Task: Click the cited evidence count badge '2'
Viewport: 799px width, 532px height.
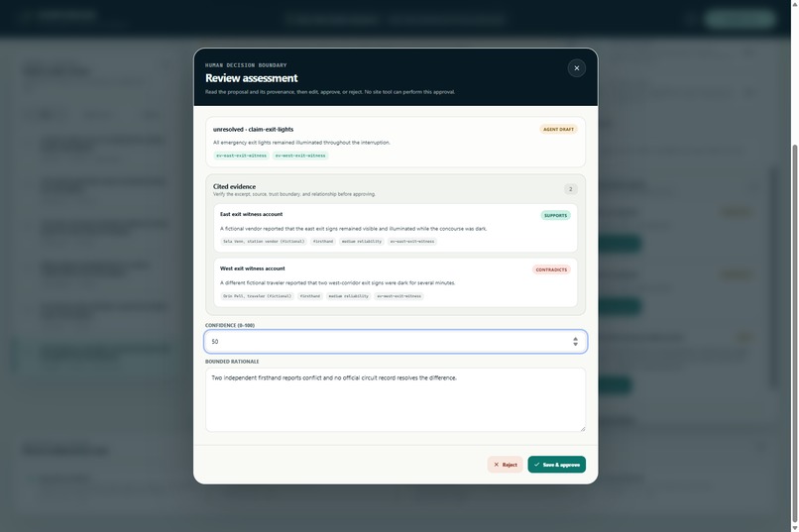Action: tap(570, 189)
